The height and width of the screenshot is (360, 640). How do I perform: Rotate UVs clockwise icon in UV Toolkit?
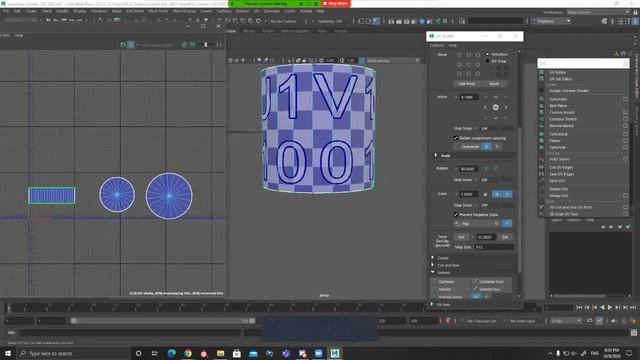(496, 168)
